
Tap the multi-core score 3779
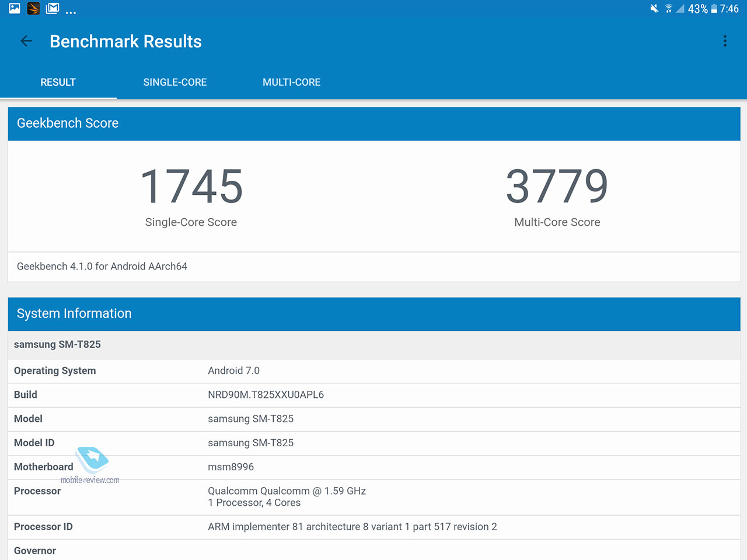557,186
